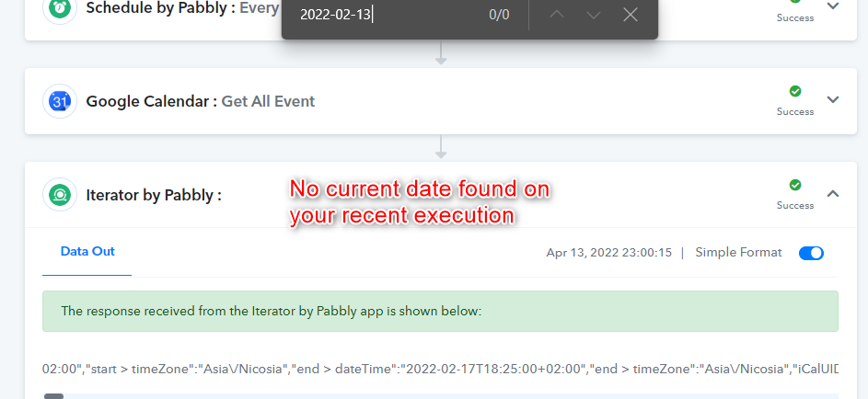Viewport: 868px width, 399px height.
Task: Click the Schedule by Pabbly clock icon
Action: (x=59, y=9)
